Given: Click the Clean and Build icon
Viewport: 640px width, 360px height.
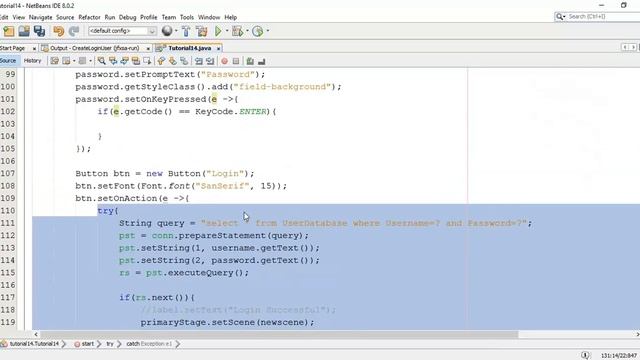Looking at the screenshot, I should coord(202,31).
